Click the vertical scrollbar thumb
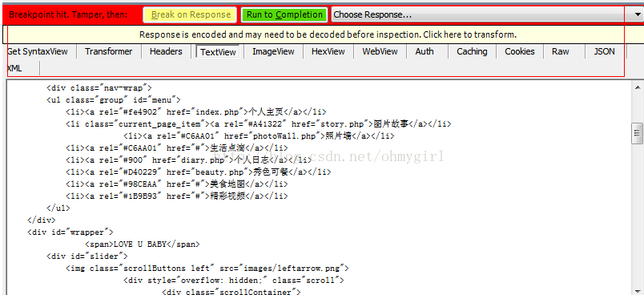This screenshot has height=295, width=644. tap(638, 133)
